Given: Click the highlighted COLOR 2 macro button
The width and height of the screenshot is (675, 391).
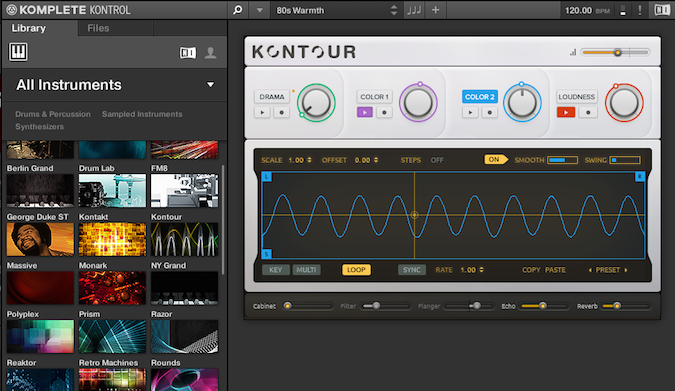Looking at the screenshot, I should (x=480, y=97).
